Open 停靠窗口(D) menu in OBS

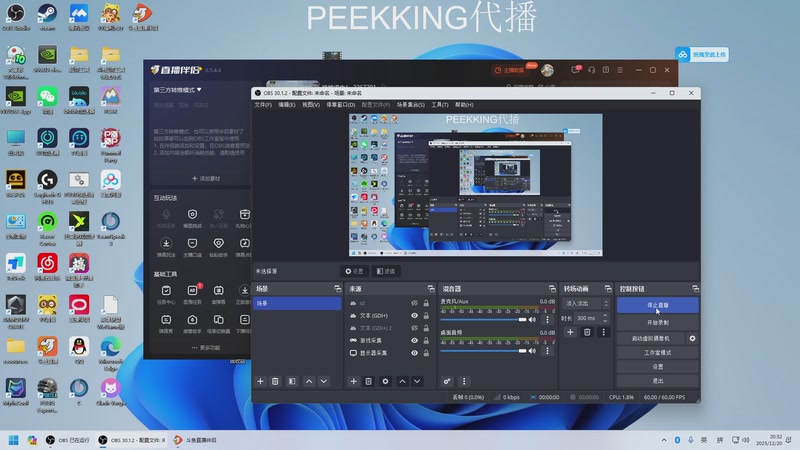coord(341,105)
